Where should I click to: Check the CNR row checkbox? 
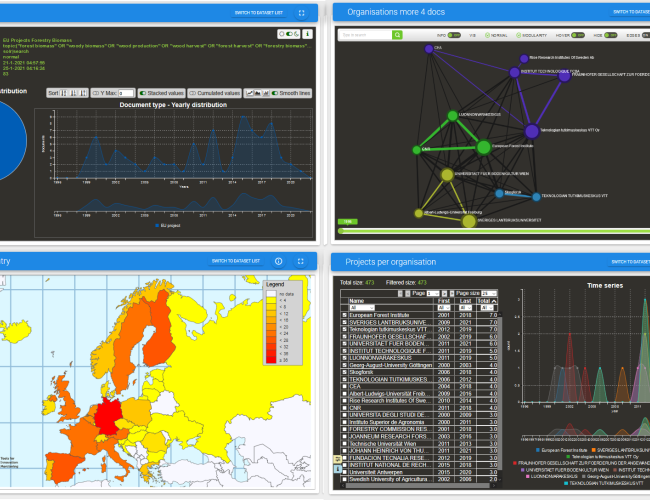pos(344,408)
